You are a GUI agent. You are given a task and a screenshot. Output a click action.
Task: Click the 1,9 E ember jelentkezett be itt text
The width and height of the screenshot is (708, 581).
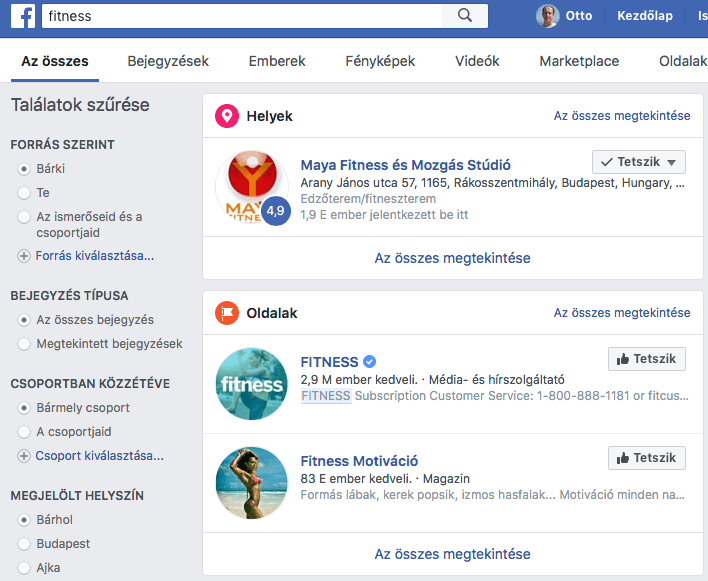384,215
